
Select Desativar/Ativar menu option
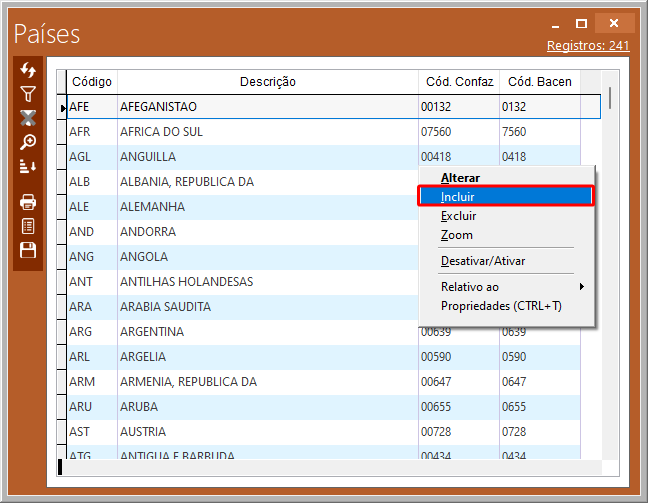click(x=483, y=261)
